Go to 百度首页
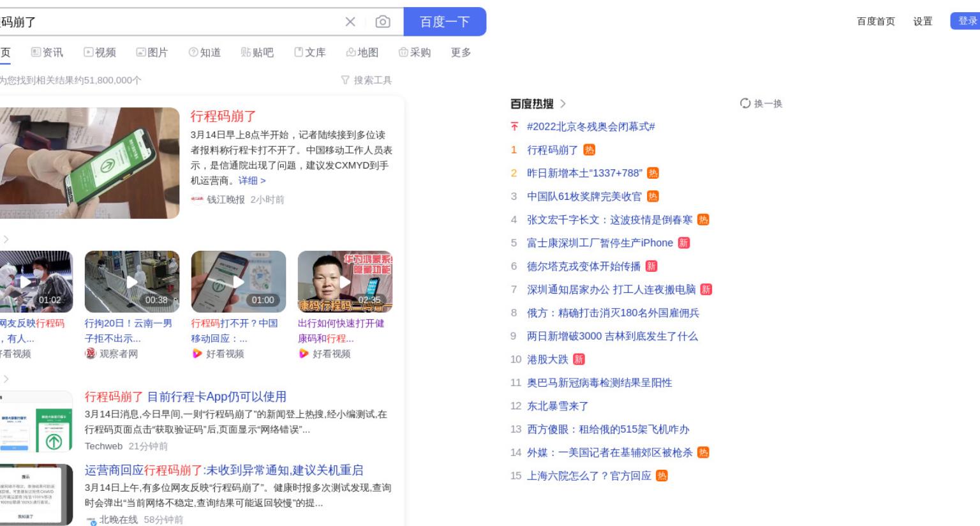Screen dimensions: 980x526 pyautogui.click(x=875, y=21)
